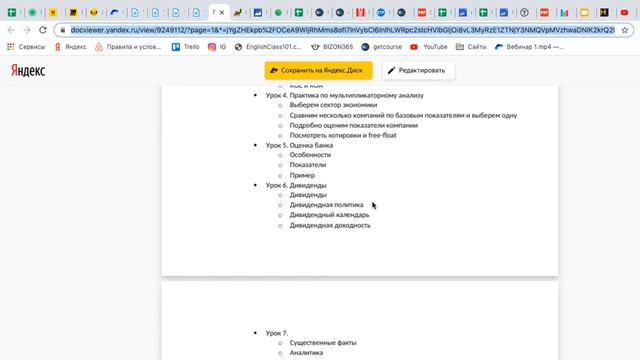The height and width of the screenshot is (360, 640).
Task: Open the Правила и услов... bookmark
Action: coord(128,47)
